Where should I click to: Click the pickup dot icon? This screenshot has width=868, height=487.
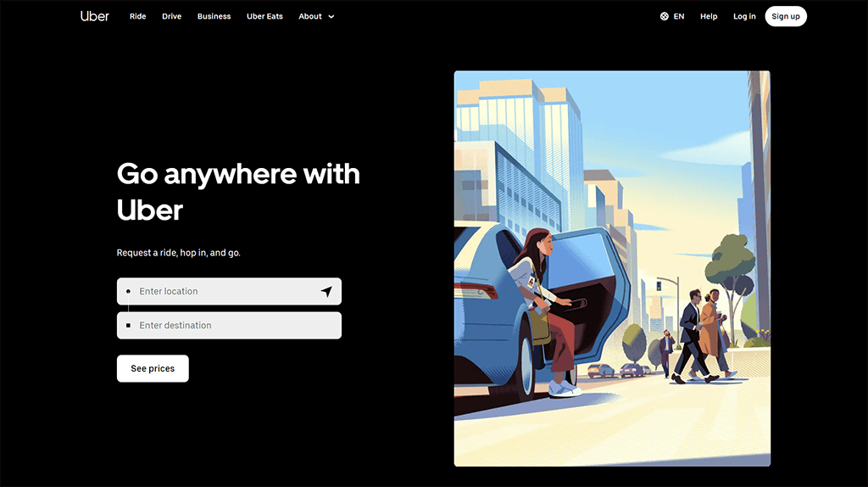pos(129,291)
